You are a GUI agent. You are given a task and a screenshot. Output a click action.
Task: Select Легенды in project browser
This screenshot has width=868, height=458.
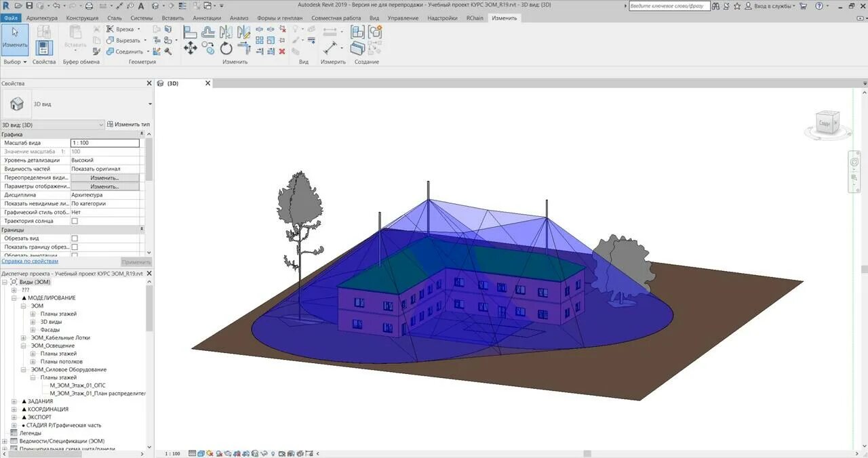pyautogui.click(x=30, y=433)
